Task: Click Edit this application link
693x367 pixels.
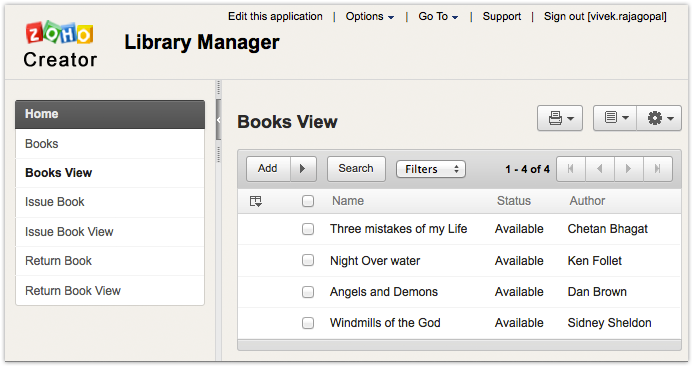Action: point(275,17)
